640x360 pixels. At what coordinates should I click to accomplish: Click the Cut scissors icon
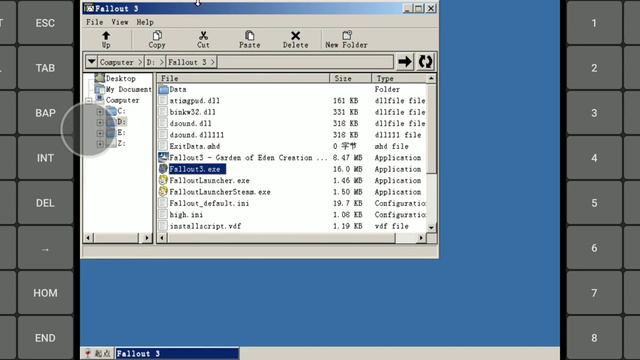203,36
